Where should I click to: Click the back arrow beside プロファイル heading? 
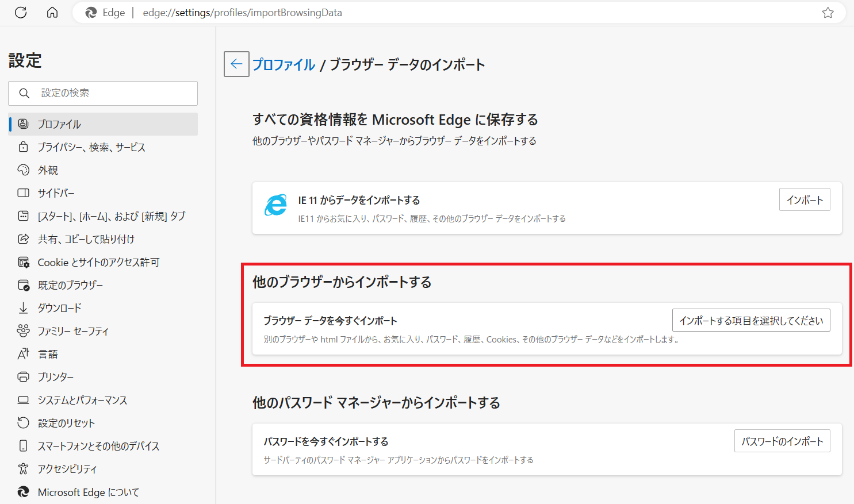pos(236,64)
